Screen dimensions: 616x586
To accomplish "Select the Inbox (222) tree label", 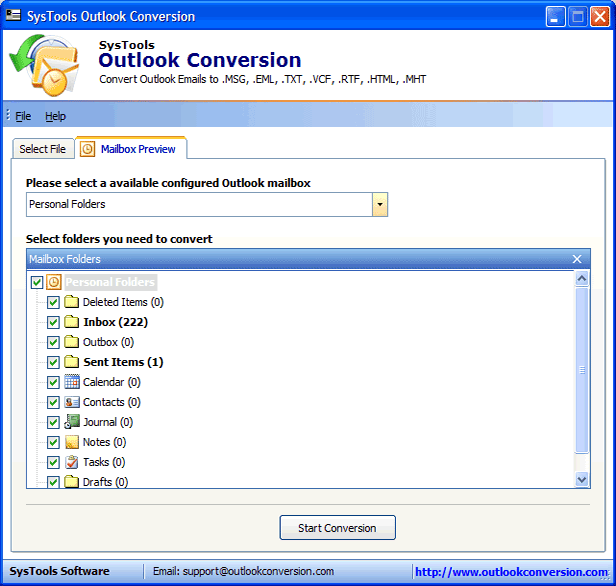I will click(116, 322).
